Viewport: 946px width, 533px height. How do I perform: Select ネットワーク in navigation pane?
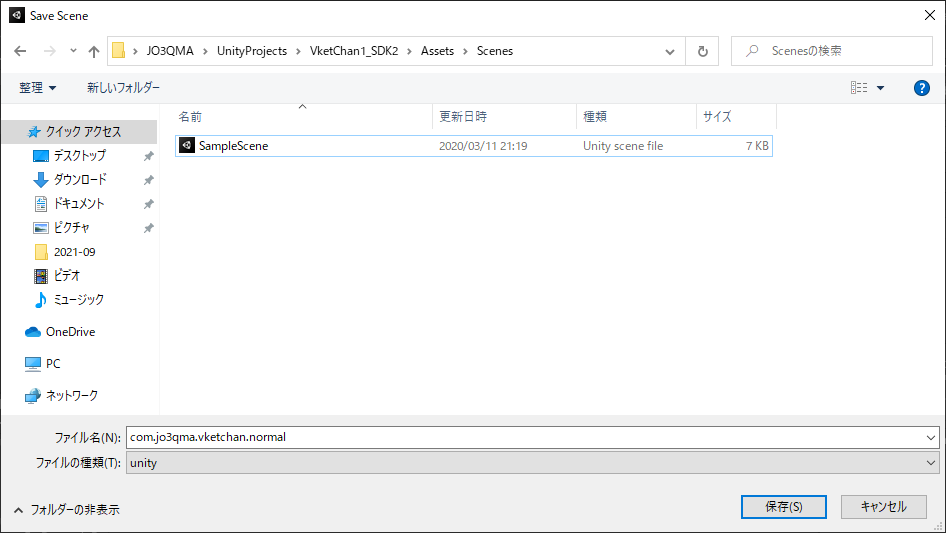click(x=72, y=396)
